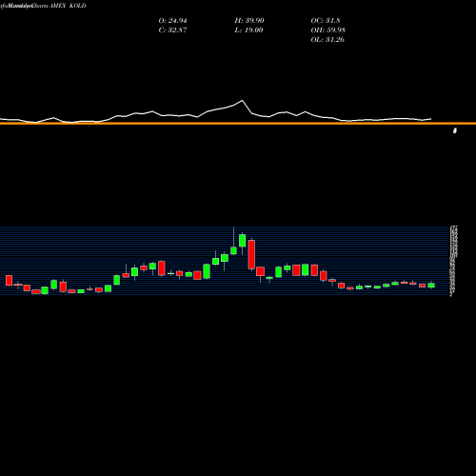Click the "OL: 31.26" value
The width and height of the screenshot is (476, 476).
click(327, 40)
